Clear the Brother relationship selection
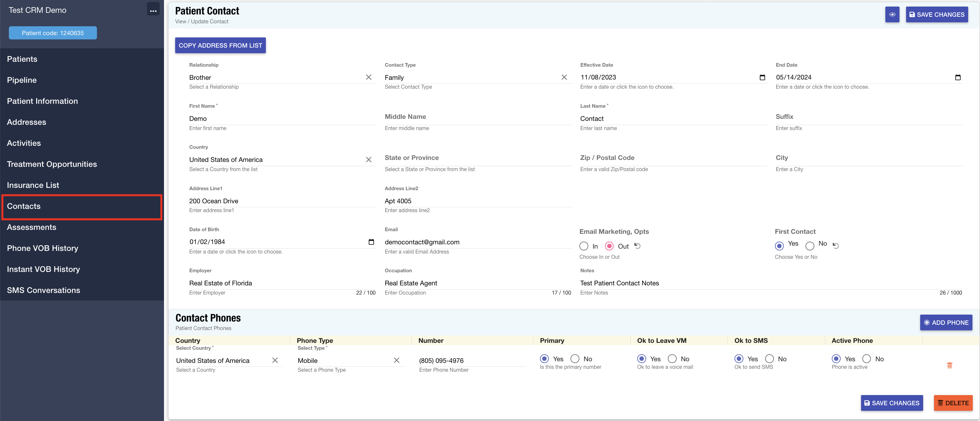The width and height of the screenshot is (980, 421). (368, 77)
